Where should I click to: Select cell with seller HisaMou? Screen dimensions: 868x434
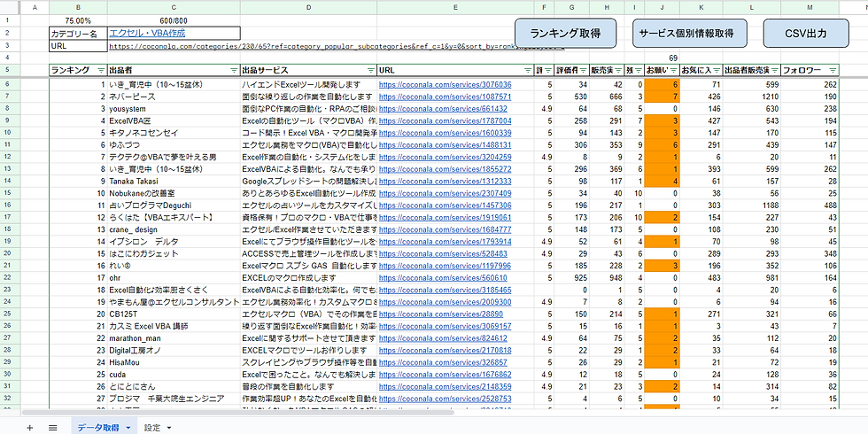(x=174, y=362)
